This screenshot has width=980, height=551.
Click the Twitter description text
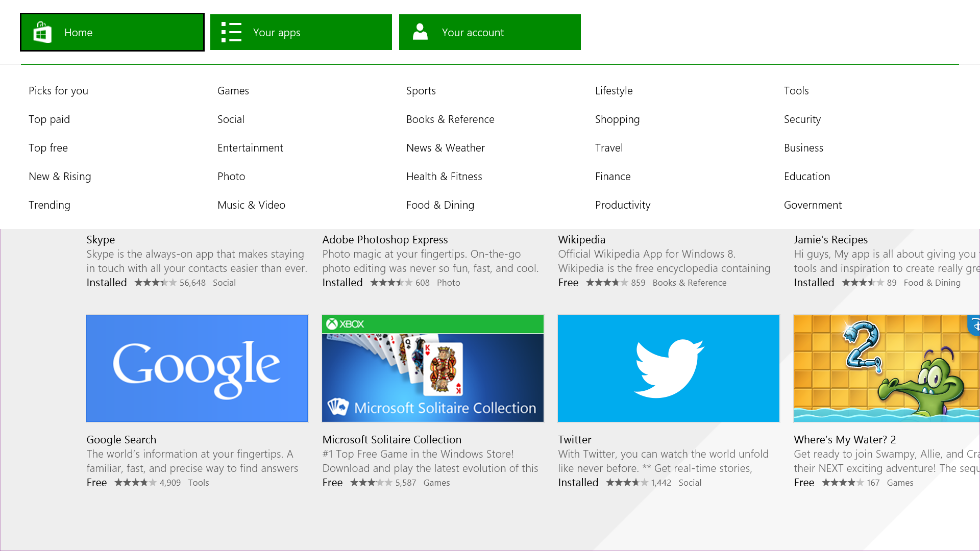click(663, 461)
